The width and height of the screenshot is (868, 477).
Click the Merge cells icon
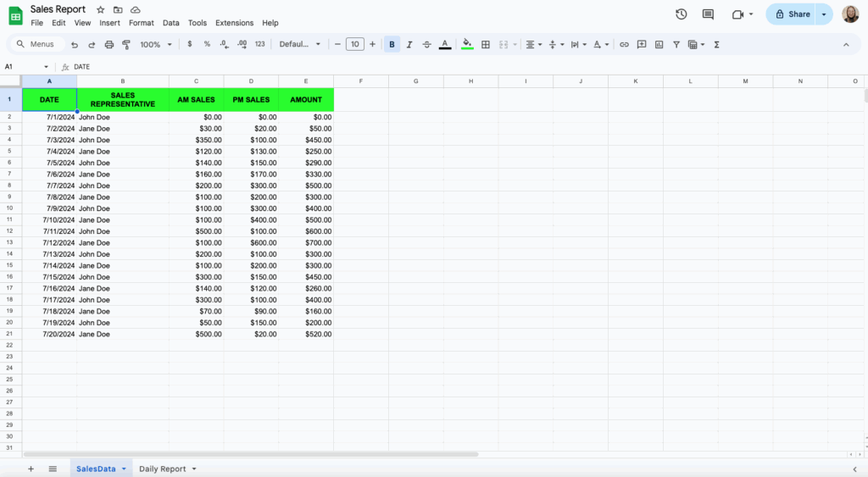tap(504, 44)
